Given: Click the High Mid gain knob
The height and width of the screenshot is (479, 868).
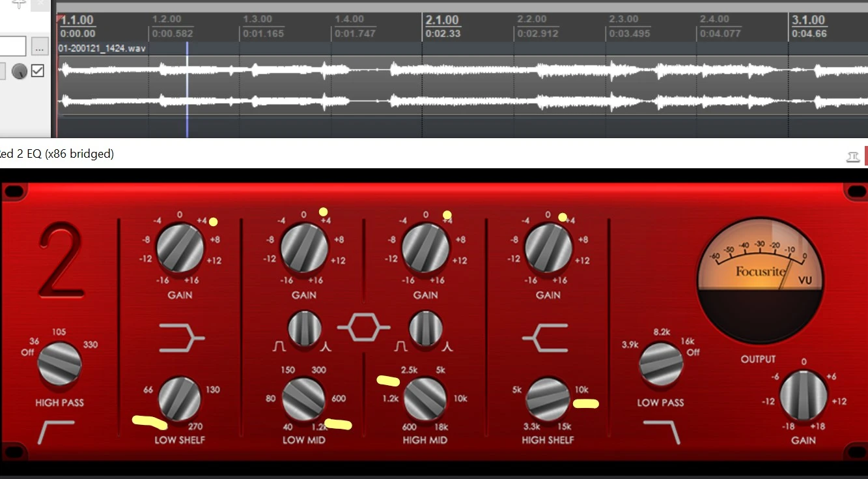Looking at the screenshot, I should pos(426,248).
